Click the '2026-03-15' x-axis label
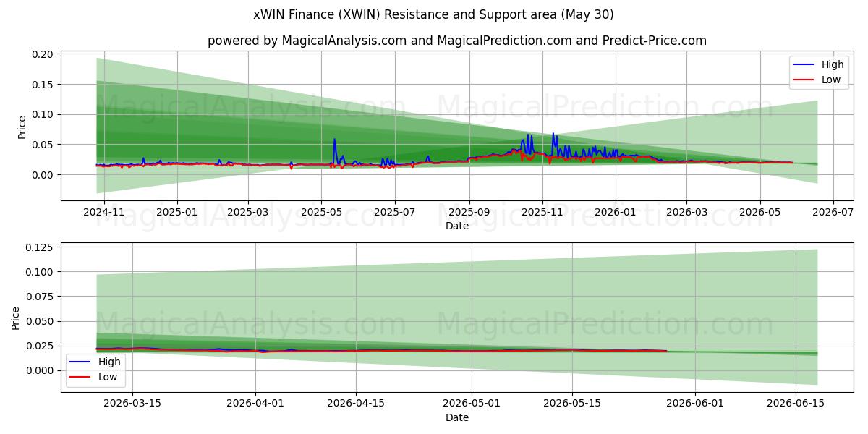The height and width of the screenshot is (434, 868). pyautogui.click(x=132, y=404)
